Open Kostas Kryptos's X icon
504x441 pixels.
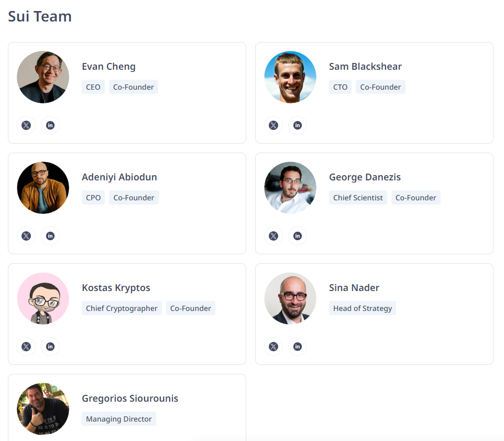coord(26,347)
